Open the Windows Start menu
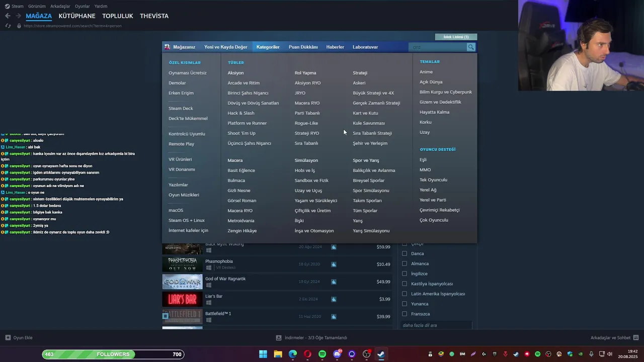Viewport: 644px width, 362px height. 263,354
